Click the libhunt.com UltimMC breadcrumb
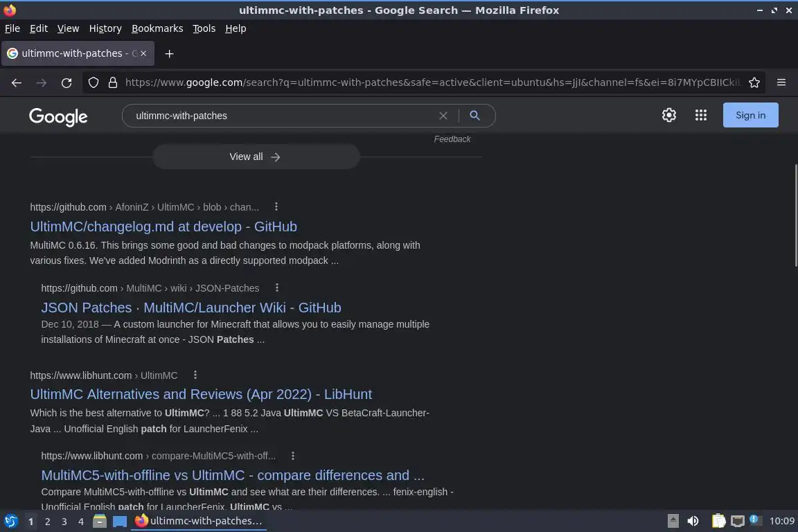This screenshot has width=798, height=532. point(104,375)
